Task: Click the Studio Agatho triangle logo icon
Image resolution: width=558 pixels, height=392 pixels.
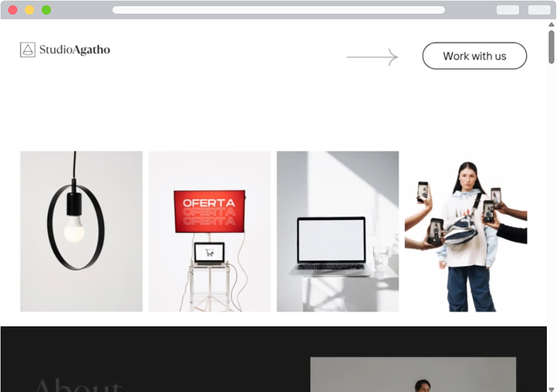Action: tap(28, 50)
